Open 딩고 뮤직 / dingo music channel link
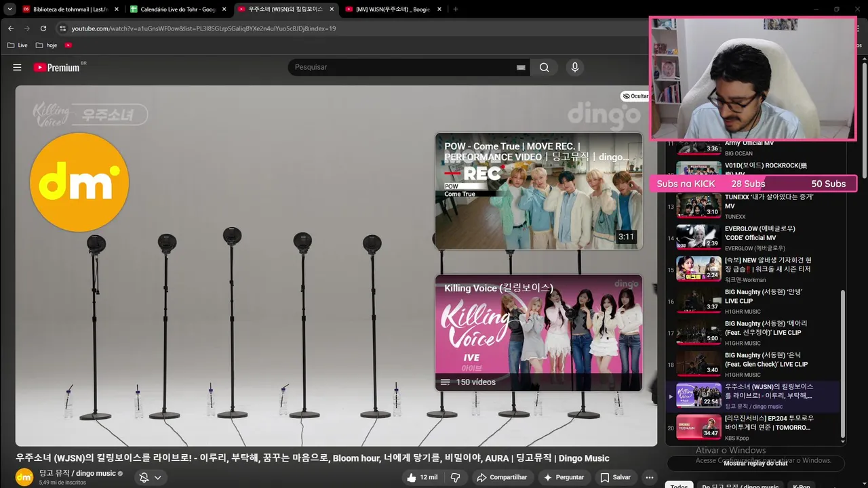This screenshot has height=488, width=868. click(x=77, y=473)
